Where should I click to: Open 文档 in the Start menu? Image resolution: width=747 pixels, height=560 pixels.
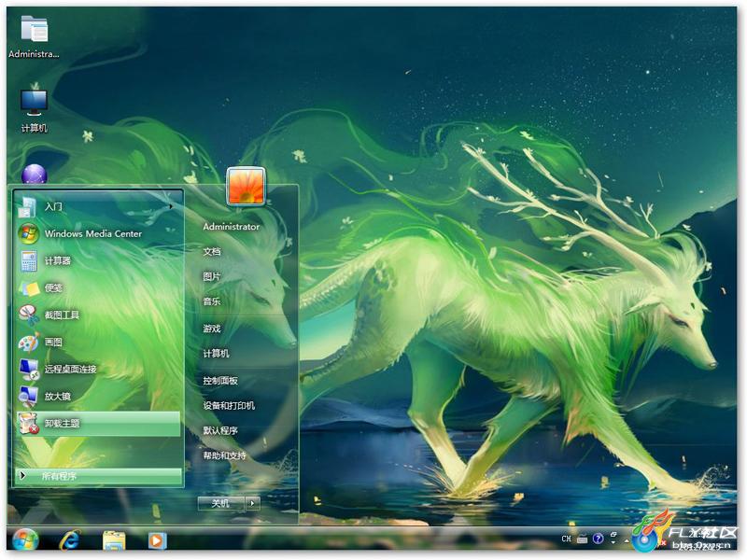pyautogui.click(x=212, y=251)
